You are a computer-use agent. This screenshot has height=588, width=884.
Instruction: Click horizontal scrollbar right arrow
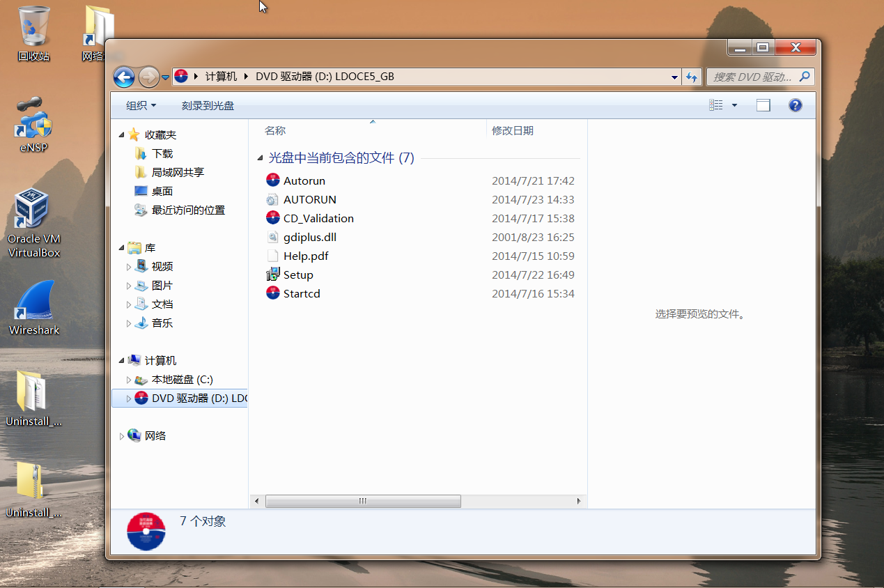(x=579, y=501)
